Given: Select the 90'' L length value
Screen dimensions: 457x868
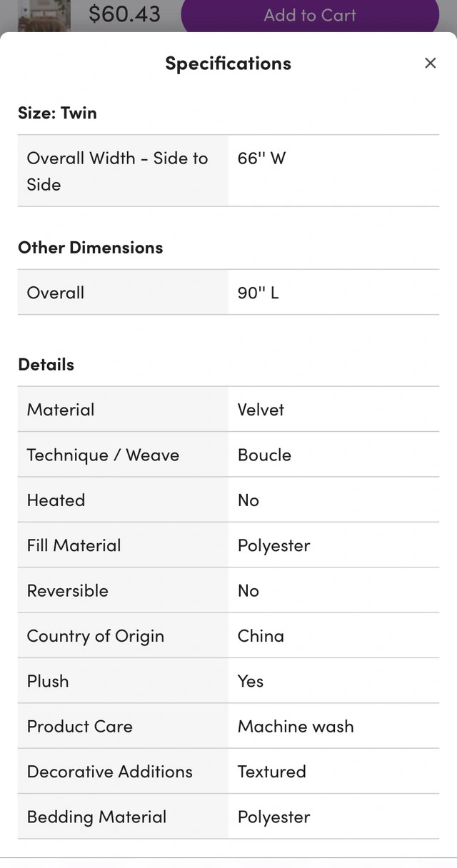Looking at the screenshot, I should pos(258,293).
